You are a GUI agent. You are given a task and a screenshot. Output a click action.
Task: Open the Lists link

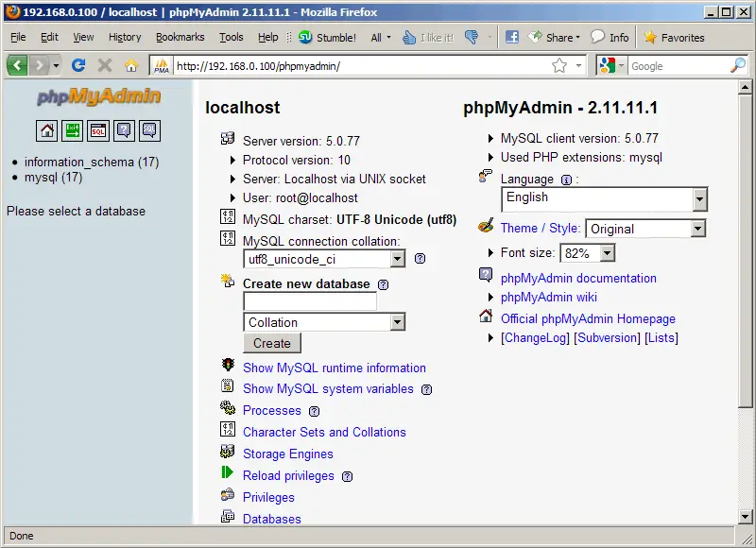point(661,338)
